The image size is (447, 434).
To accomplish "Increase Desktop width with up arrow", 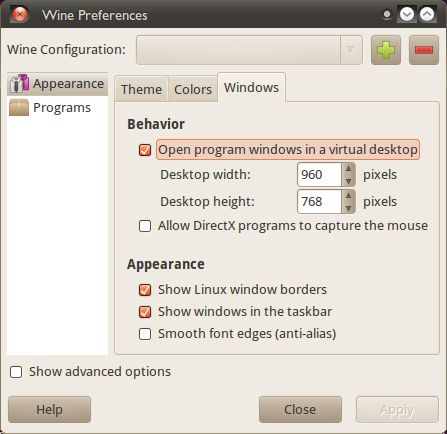I will click(x=348, y=169).
